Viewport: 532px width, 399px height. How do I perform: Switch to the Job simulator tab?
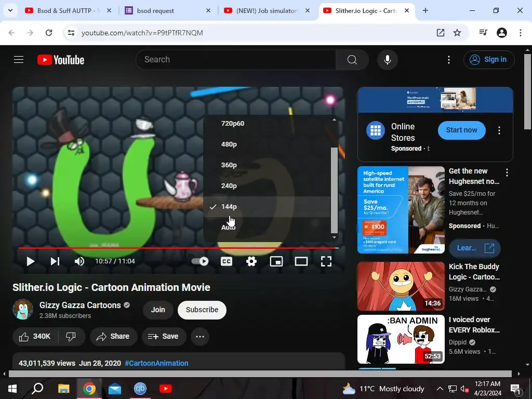point(267,11)
